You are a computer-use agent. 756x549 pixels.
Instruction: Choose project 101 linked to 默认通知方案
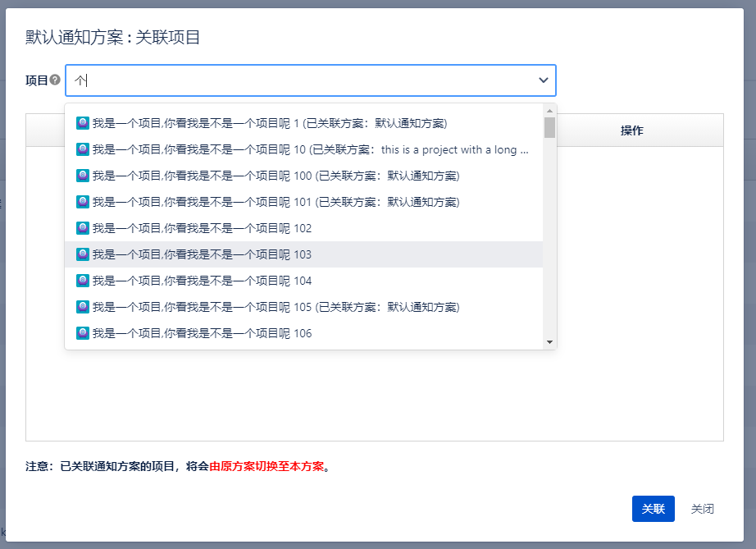[x=276, y=202]
